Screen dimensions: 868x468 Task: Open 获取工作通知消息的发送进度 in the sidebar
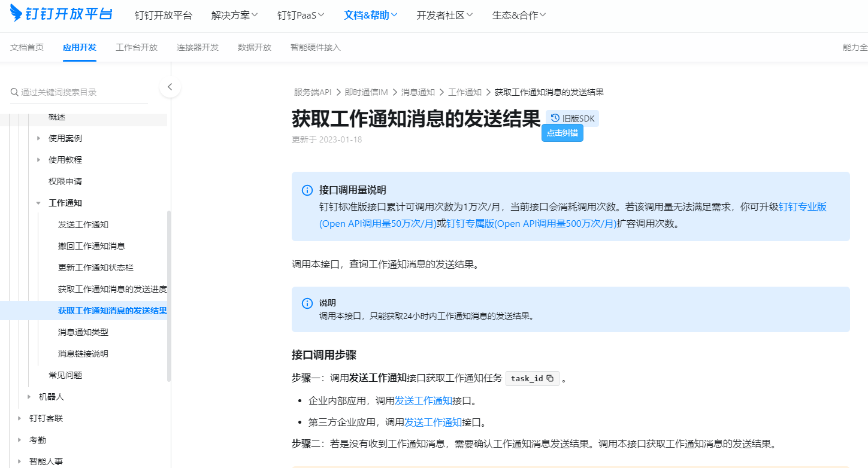click(x=113, y=289)
